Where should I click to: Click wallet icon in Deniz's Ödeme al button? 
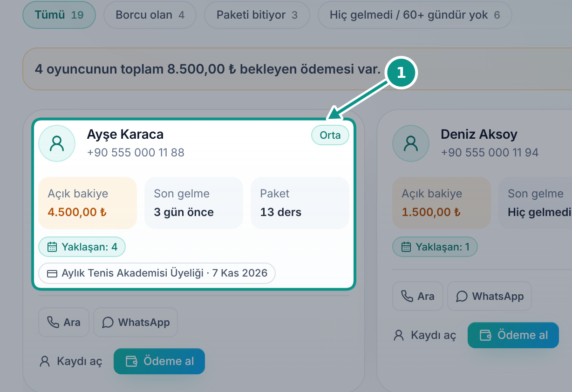485,335
